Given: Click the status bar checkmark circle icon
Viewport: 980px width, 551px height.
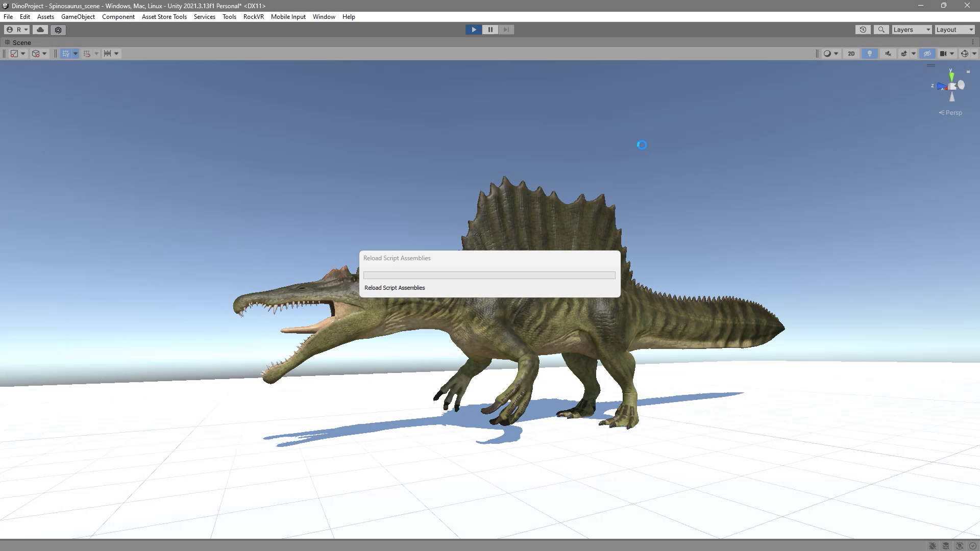Looking at the screenshot, I should [x=973, y=546].
